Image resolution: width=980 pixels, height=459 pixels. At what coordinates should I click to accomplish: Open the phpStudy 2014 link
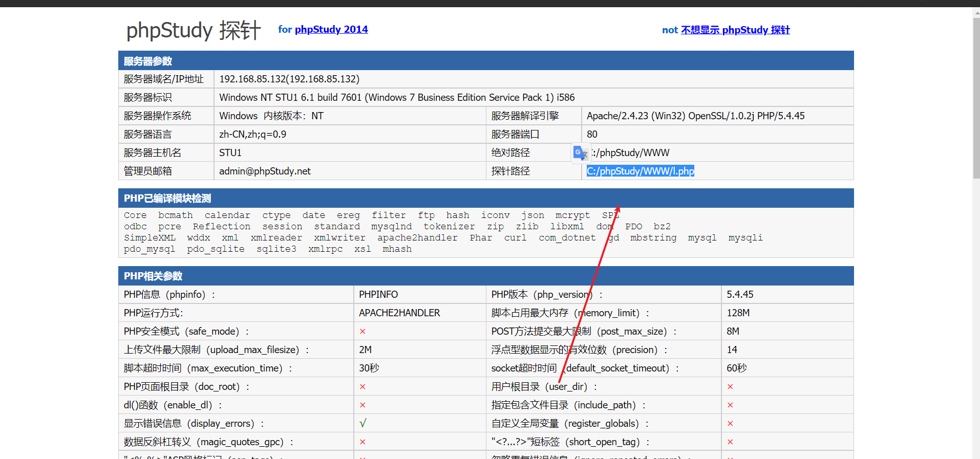(x=331, y=29)
